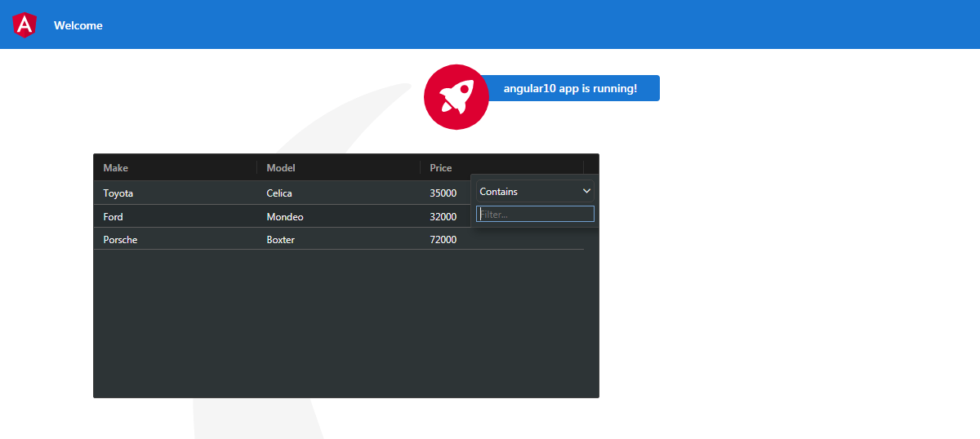Sort by the Price column header
The image size is (980, 439).
(x=502, y=167)
